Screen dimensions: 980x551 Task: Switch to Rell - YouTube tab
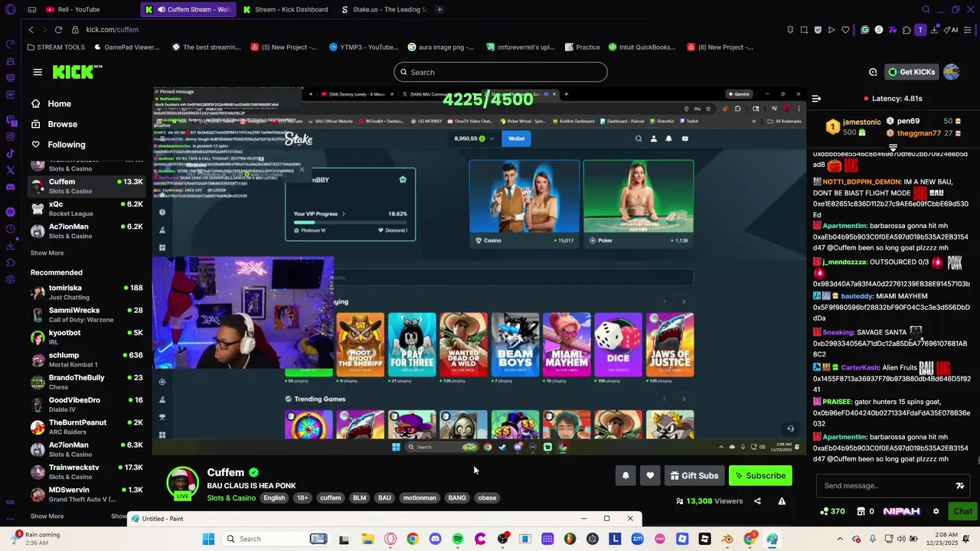(x=79, y=9)
